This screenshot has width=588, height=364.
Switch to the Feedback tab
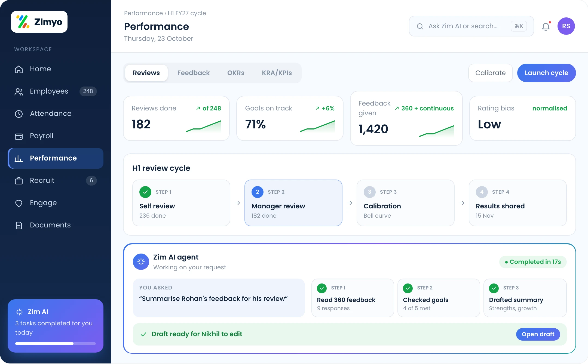click(x=194, y=73)
